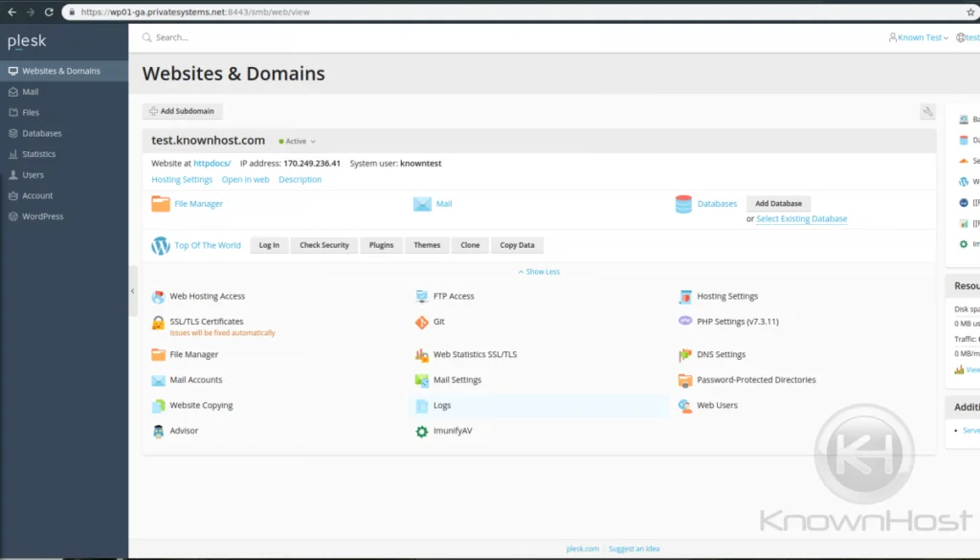Collapse tools with Show Less
The height and width of the screenshot is (560, 980).
click(x=539, y=272)
